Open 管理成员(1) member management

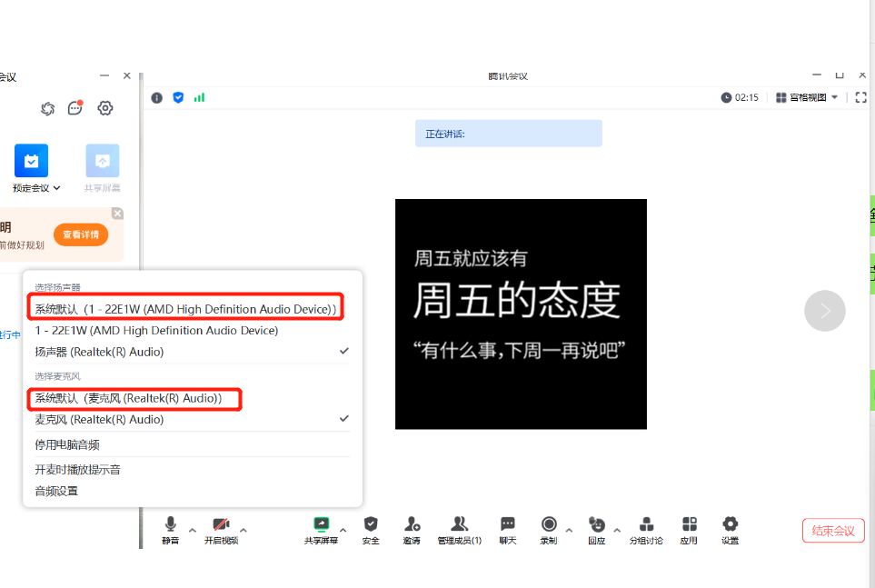(459, 530)
